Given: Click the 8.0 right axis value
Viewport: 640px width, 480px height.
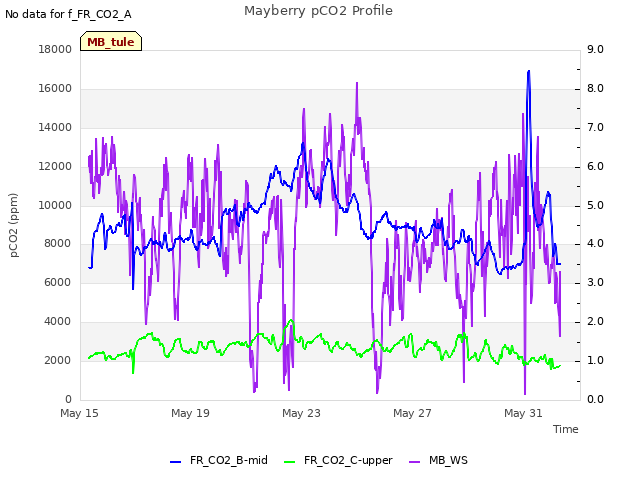Looking at the screenshot, I should pyautogui.click(x=595, y=88).
